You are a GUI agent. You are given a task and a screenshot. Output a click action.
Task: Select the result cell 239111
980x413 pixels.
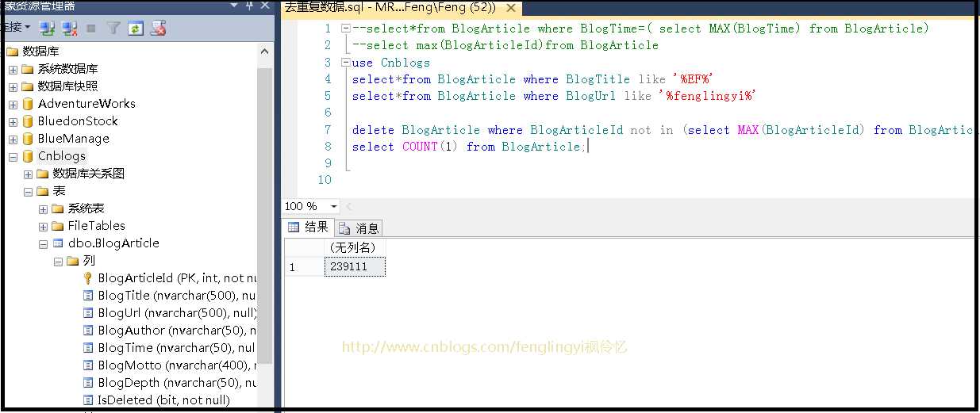coord(355,267)
